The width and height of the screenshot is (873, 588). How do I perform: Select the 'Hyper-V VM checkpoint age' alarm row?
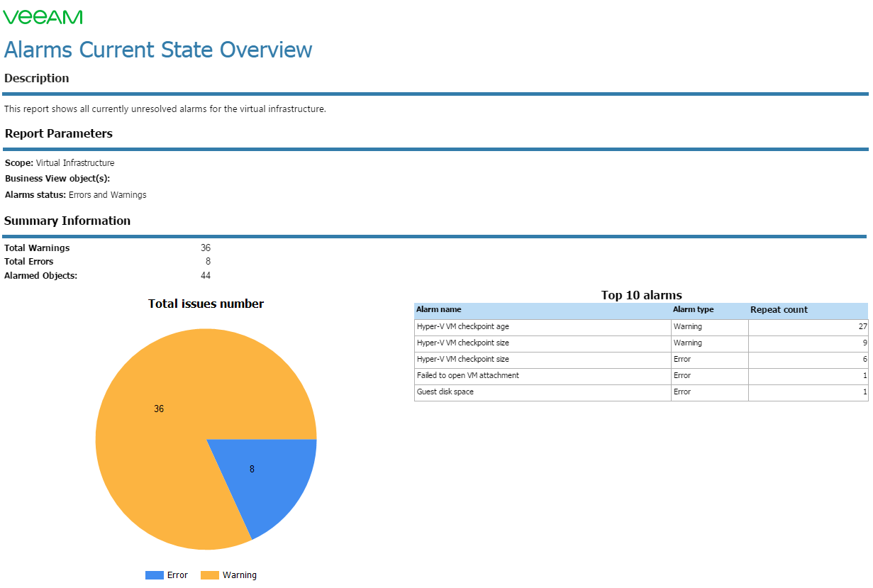[x=641, y=327]
